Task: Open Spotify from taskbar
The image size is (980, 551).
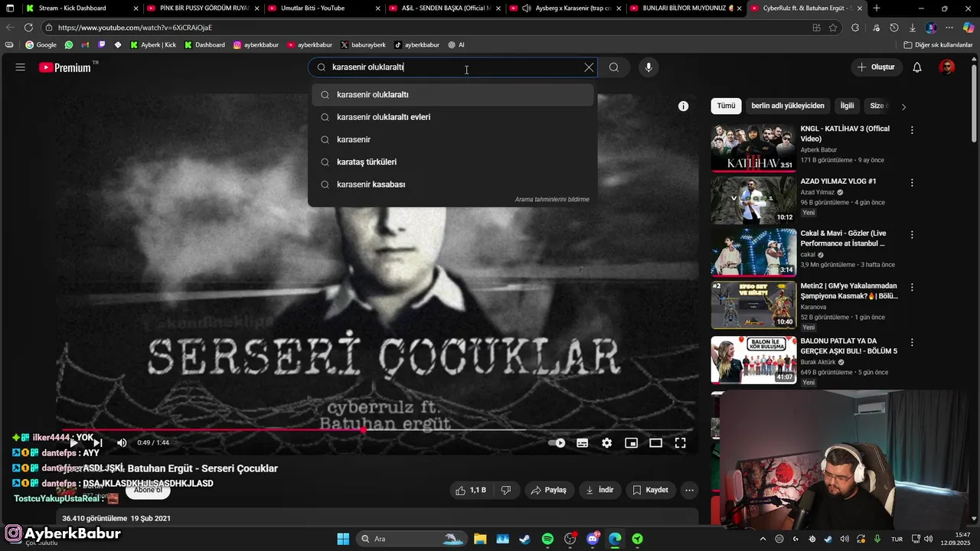Action: [x=547, y=539]
